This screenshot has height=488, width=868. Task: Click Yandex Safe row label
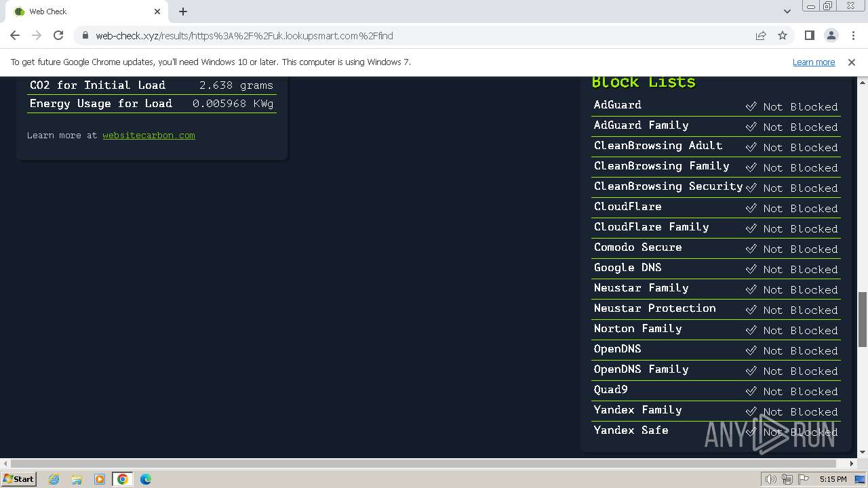point(631,430)
